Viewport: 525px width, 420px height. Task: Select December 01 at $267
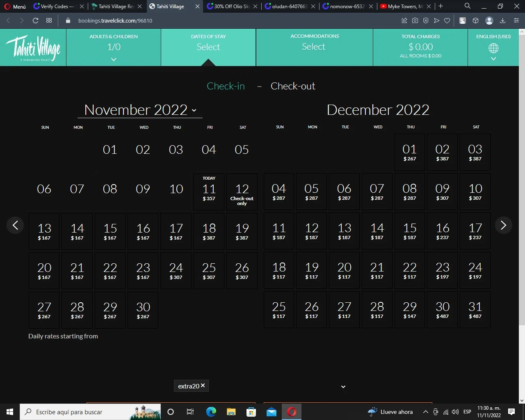[410, 152]
